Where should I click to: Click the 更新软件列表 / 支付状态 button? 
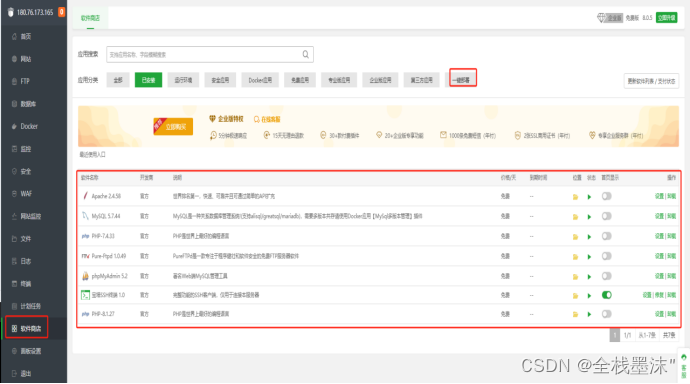651,81
